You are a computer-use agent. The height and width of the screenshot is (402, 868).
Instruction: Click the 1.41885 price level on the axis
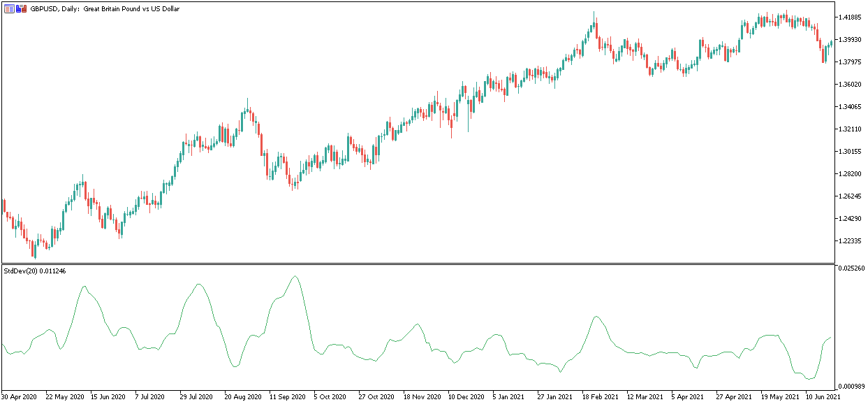(849, 17)
